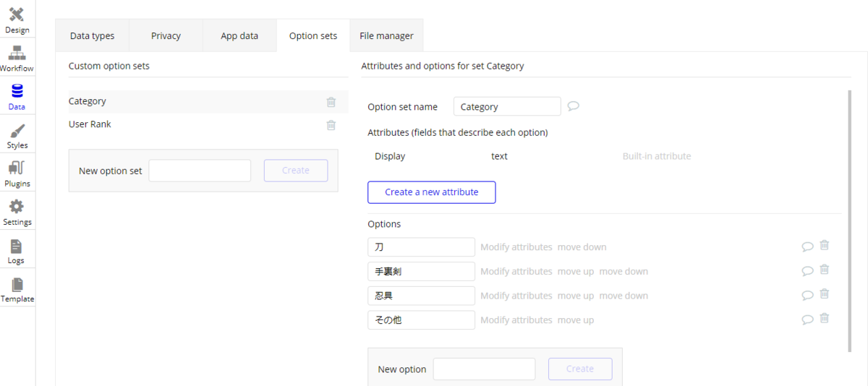Open the Design section icon
The image size is (868, 386).
tap(17, 15)
